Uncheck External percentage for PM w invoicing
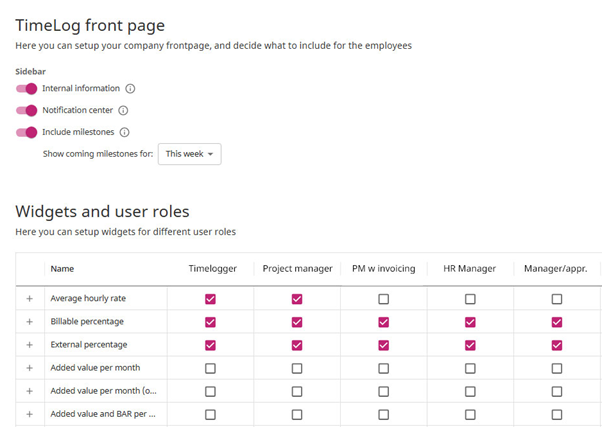The width and height of the screenshot is (602, 427). [384, 345]
